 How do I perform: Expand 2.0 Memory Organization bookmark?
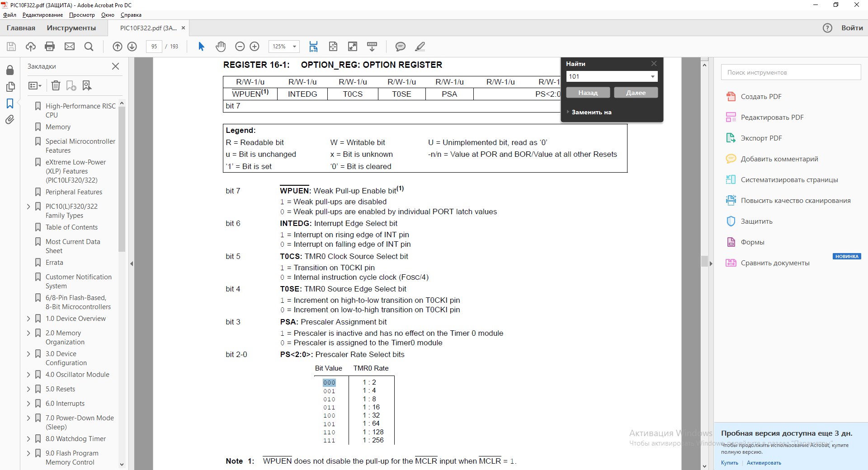[x=28, y=333]
